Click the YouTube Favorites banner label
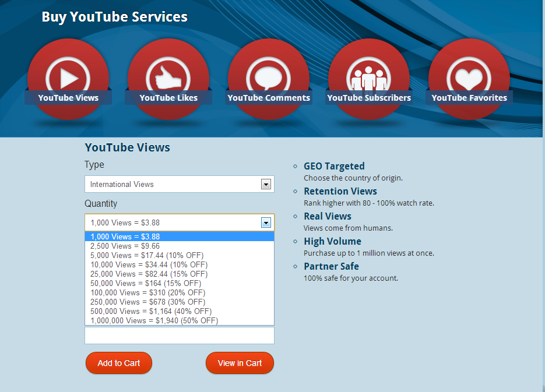545x392 pixels. 469,98
